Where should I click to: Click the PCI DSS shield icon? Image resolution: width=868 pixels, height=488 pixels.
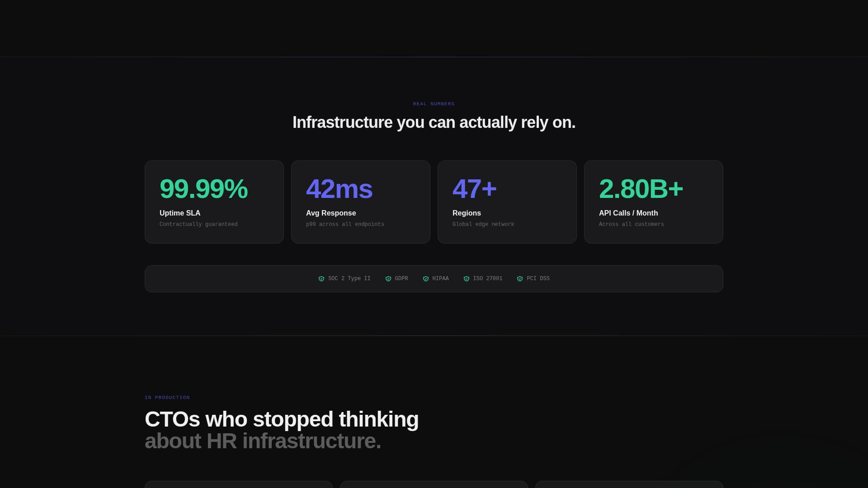click(x=520, y=279)
